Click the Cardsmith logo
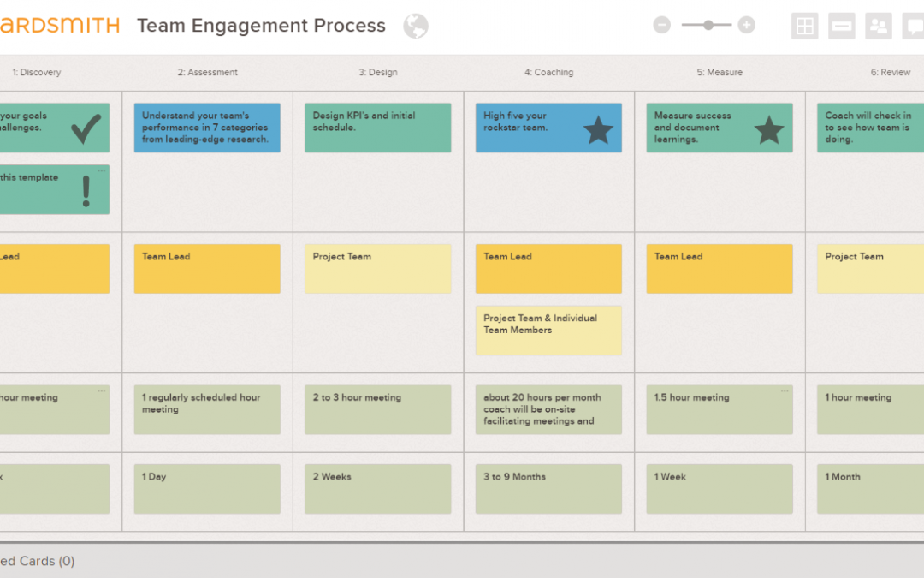924x578 pixels. (x=60, y=26)
